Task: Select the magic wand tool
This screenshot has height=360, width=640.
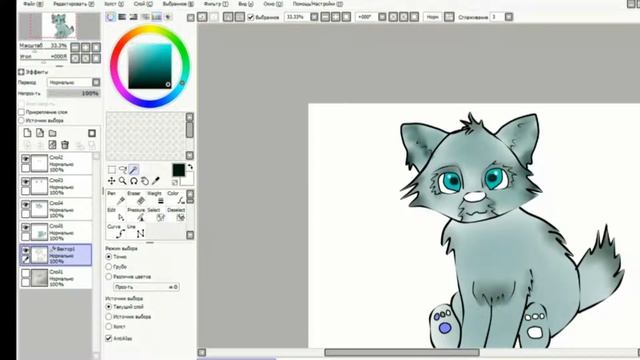Action: click(133, 169)
